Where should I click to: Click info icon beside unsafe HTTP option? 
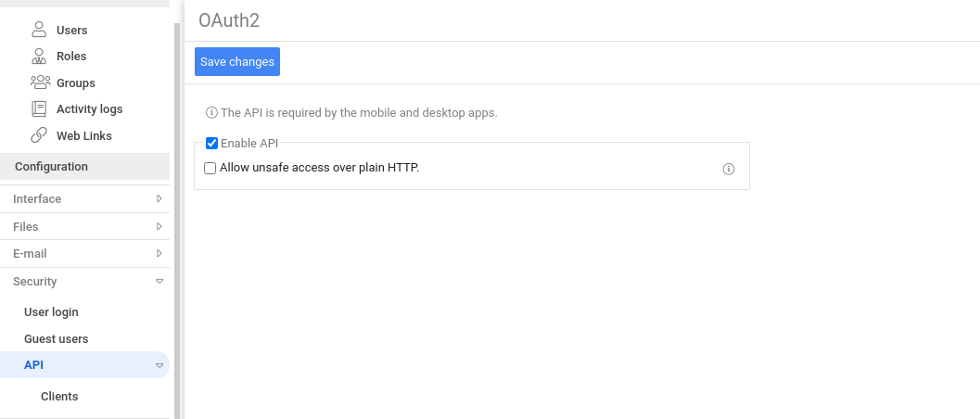point(728,169)
